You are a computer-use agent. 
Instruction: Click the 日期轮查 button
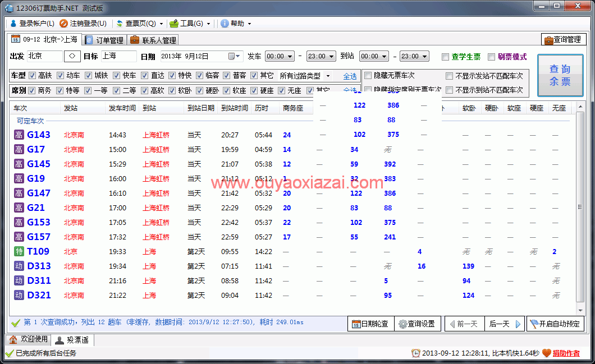click(370, 324)
